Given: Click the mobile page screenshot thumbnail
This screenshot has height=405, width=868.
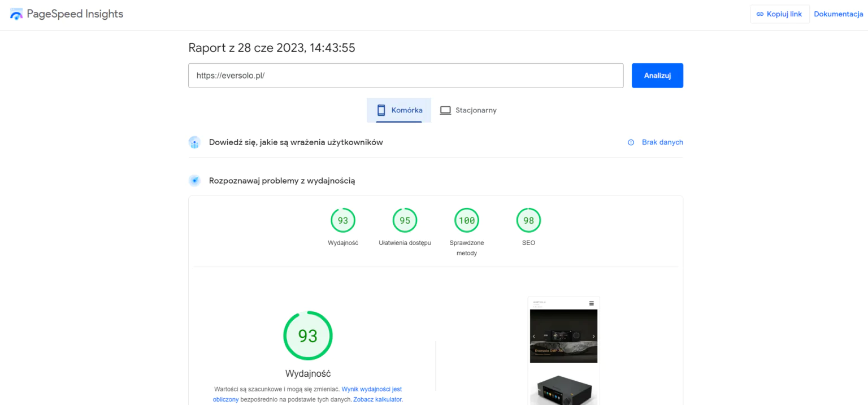Looking at the screenshot, I should (x=563, y=350).
